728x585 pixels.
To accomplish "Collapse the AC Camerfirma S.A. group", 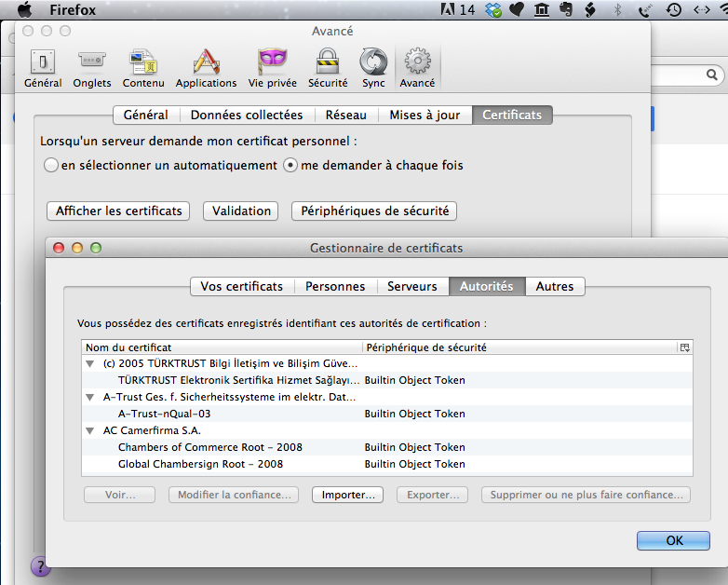I will click(90, 430).
